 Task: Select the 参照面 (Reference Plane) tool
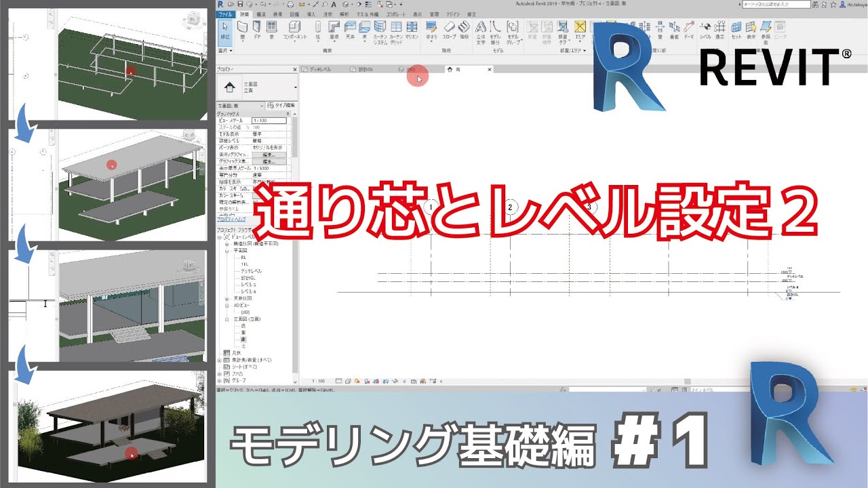[x=766, y=31]
